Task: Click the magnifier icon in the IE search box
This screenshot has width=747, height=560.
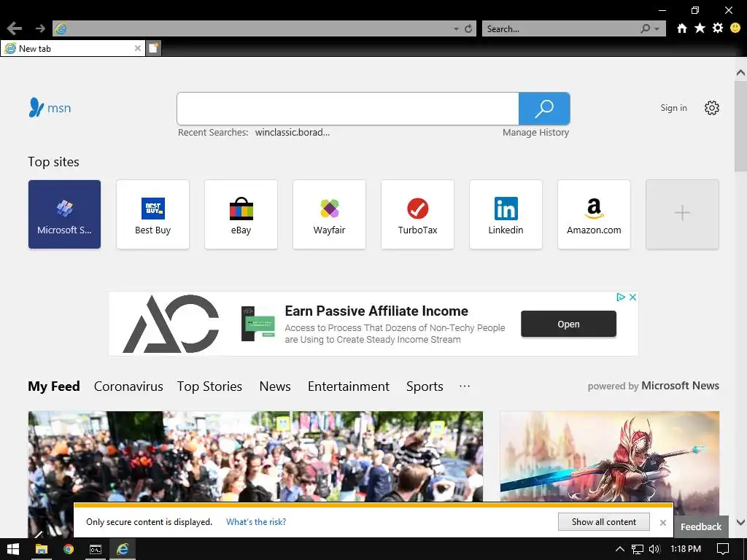Action: click(x=645, y=28)
